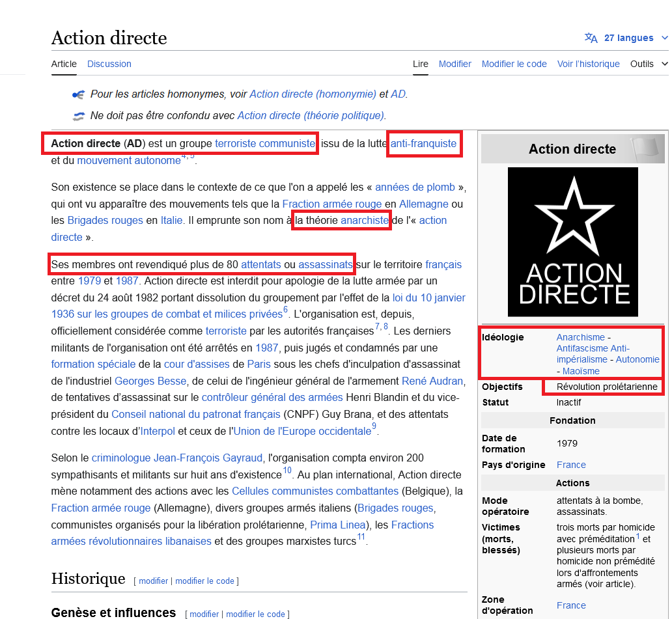The height and width of the screenshot is (619, 672).
Task: Follow the assassinats link
Action: click(x=326, y=264)
